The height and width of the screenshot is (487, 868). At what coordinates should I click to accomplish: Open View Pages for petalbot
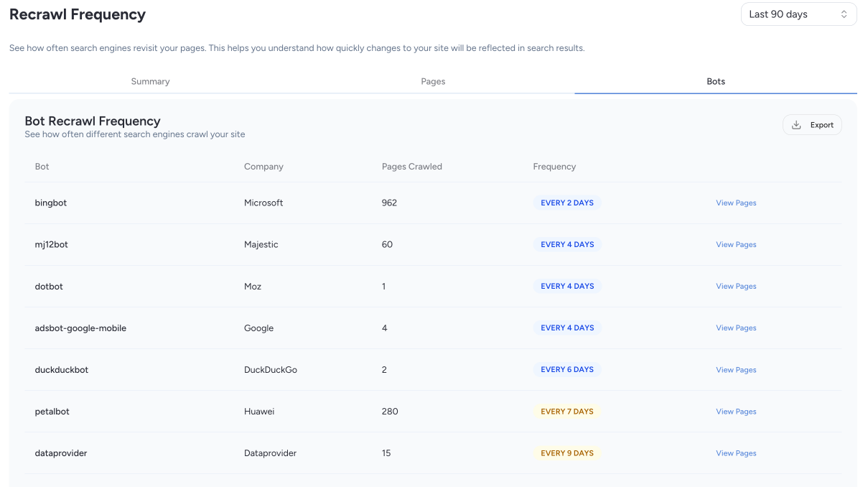736,412
